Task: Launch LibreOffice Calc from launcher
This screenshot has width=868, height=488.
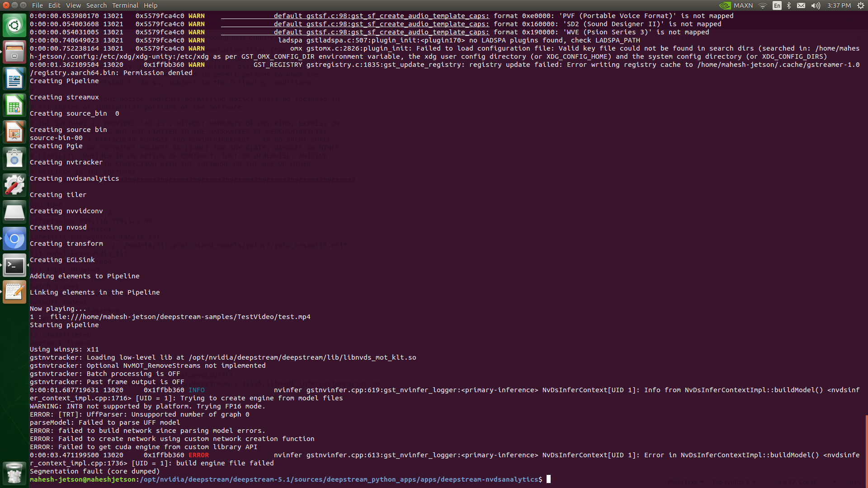Action: [14, 105]
